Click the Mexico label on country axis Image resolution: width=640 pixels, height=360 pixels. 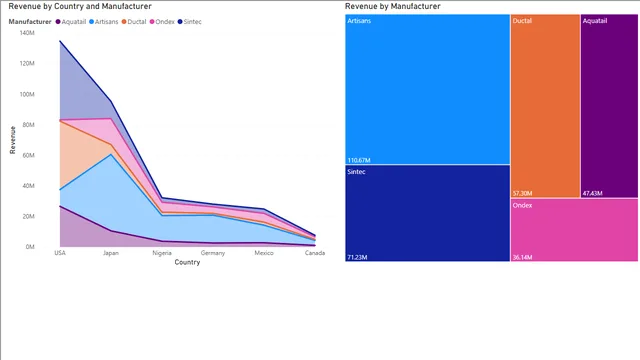point(264,253)
